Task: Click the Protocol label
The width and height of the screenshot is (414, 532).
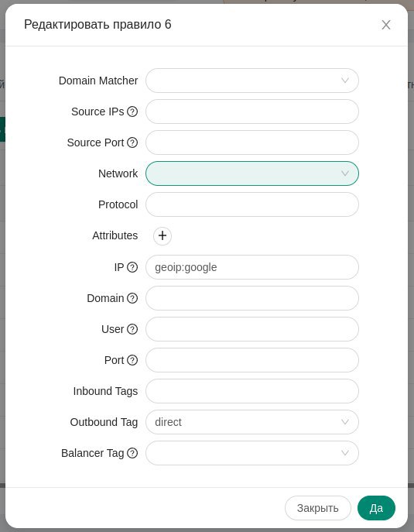Action: pos(118,204)
